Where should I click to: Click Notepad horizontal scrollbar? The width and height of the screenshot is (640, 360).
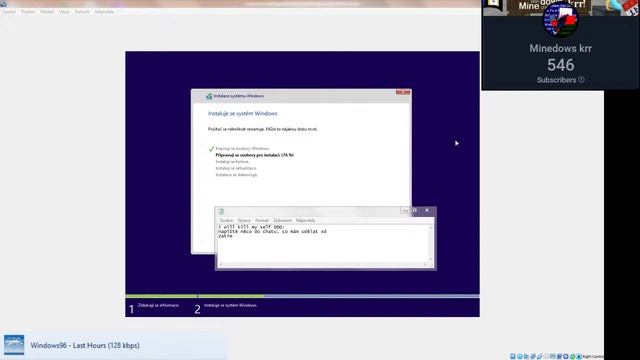pyautogui.click(x=322, y=264)
